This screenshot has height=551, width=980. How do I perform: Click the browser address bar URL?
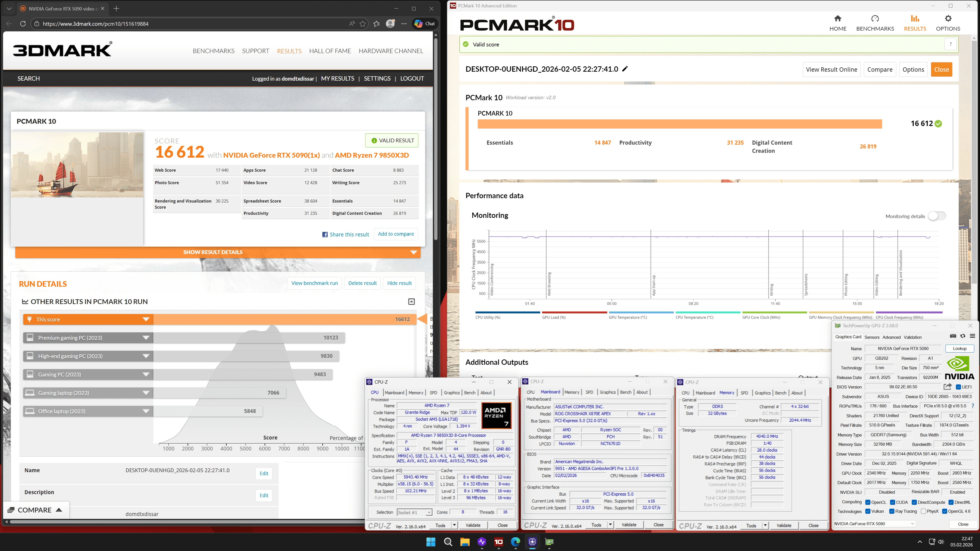[95, 23]
